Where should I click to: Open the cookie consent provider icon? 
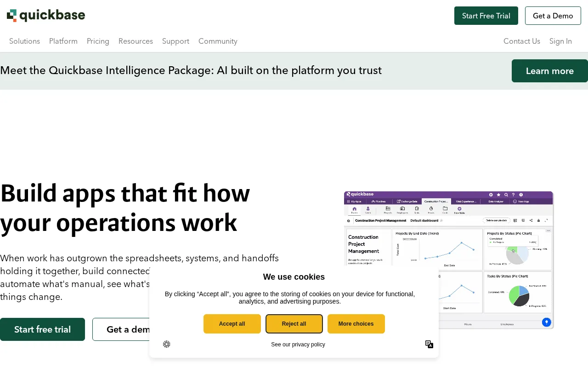coord(167,344)
